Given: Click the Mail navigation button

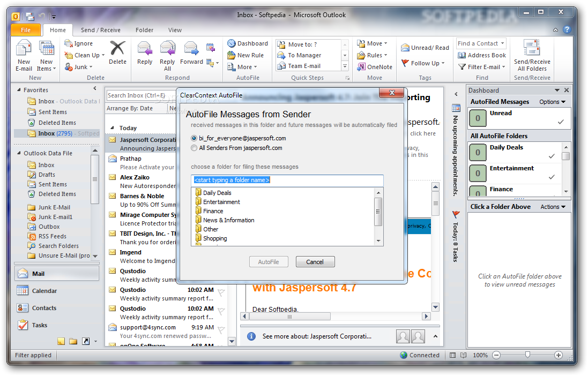Looking at the screenshot, I should (57, 274).
